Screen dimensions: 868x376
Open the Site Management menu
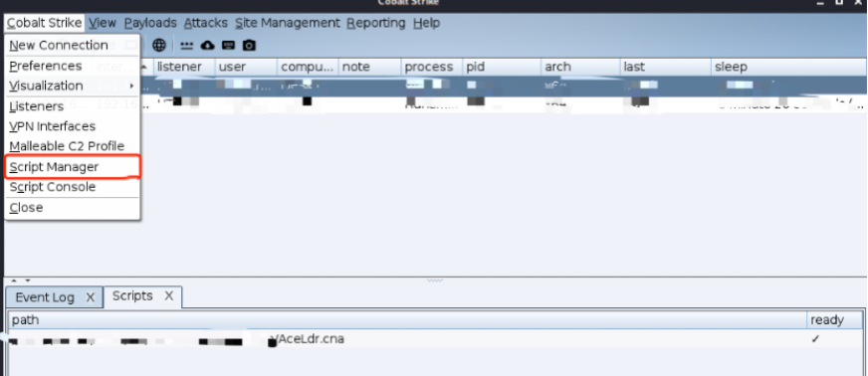[x=288, y=23]
